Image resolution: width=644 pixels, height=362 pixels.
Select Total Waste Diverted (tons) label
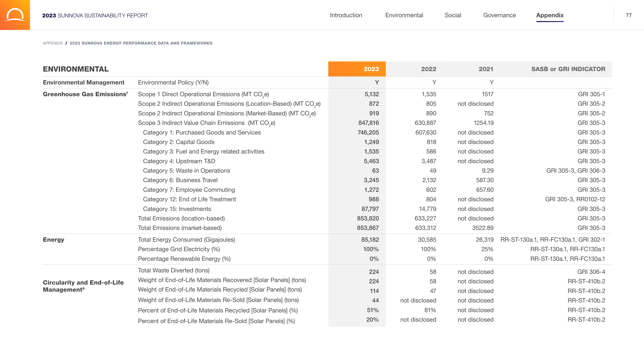tap(174, 270)
